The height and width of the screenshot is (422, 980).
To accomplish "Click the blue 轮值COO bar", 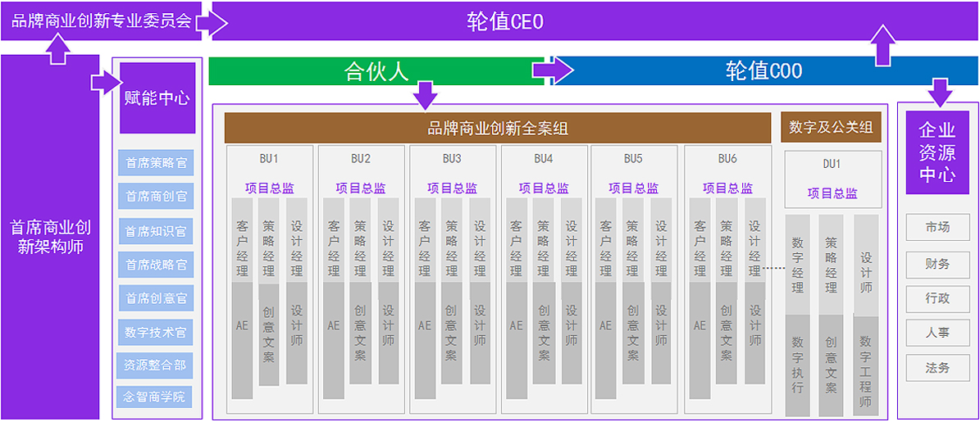I will point(763,71).
